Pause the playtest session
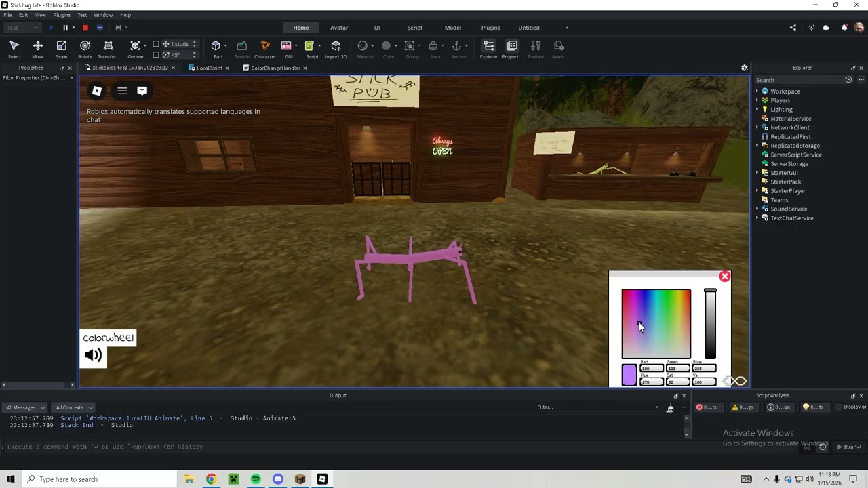 [65, 28]
